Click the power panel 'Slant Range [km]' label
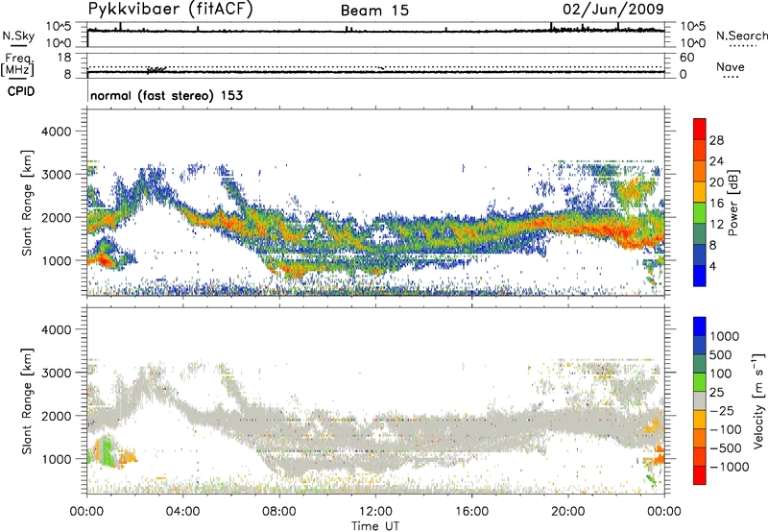 coord(27,203)
